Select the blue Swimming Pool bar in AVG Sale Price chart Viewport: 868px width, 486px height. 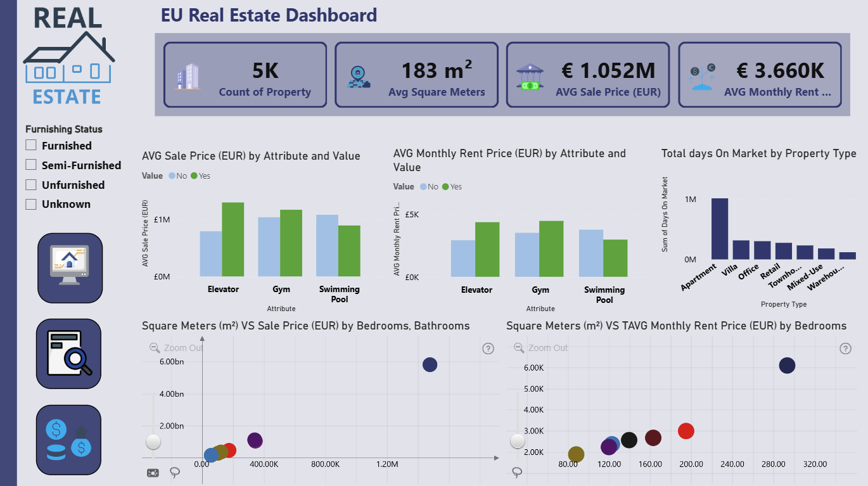coord(327,246)
